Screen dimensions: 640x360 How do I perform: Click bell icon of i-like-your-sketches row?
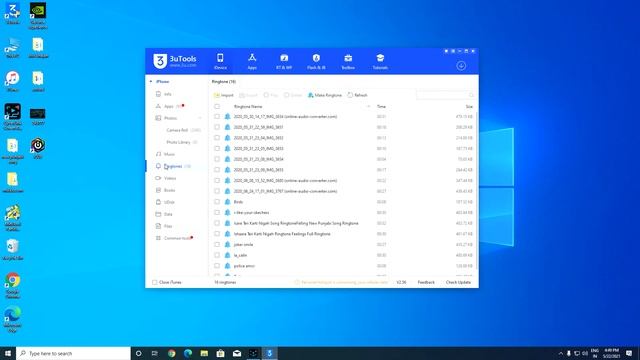click(227, 213)
